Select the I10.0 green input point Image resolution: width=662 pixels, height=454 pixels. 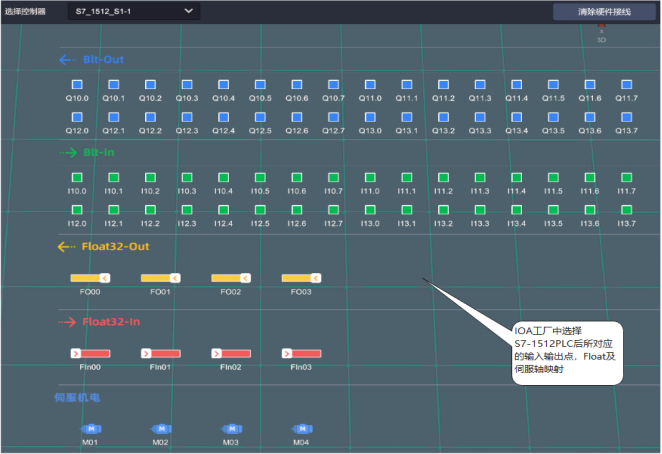tap(77, 177)
